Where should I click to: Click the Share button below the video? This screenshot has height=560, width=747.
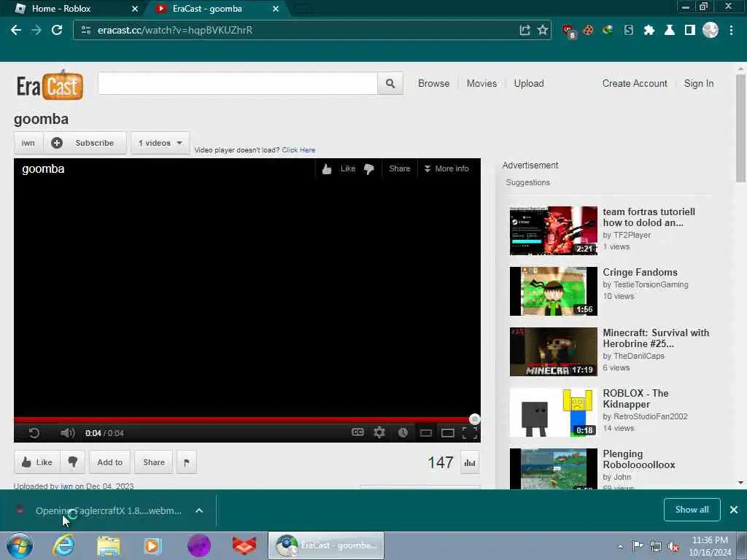(x=154, y=462)
